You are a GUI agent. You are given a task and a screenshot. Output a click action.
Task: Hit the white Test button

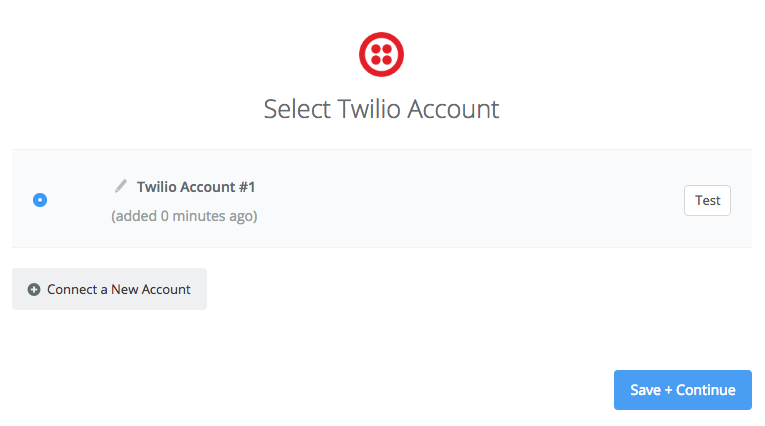point(707,200)
